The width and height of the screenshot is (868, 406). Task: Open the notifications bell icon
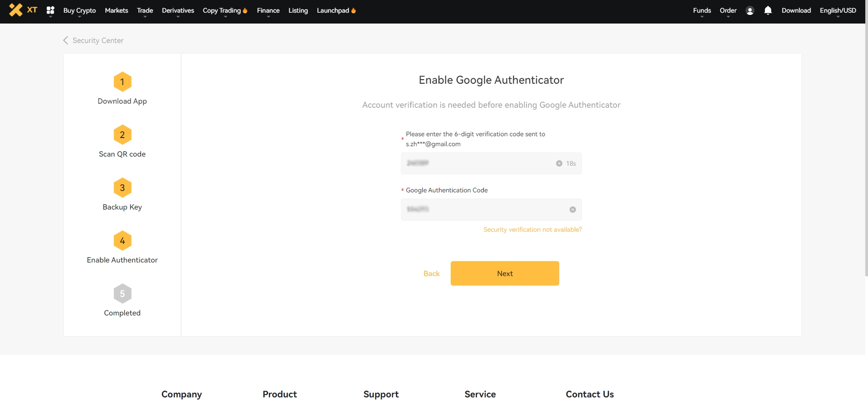tap(768, 10)
